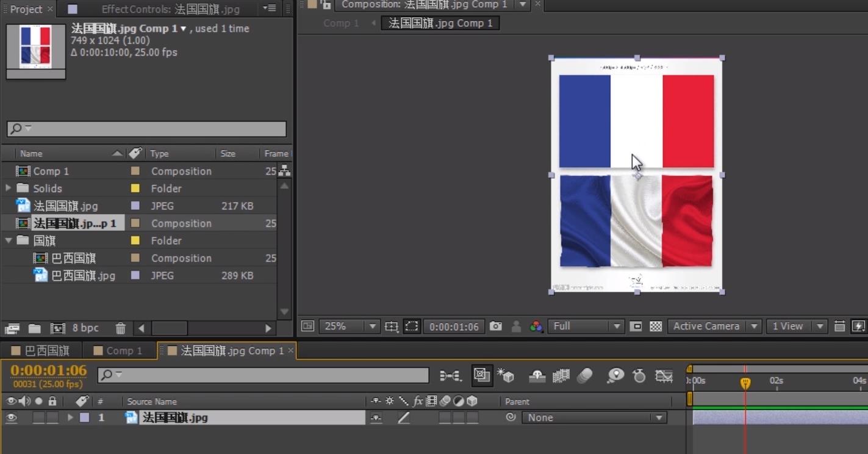Click the Create New Folder icon
Screen dimensions: 868x454
35,328
